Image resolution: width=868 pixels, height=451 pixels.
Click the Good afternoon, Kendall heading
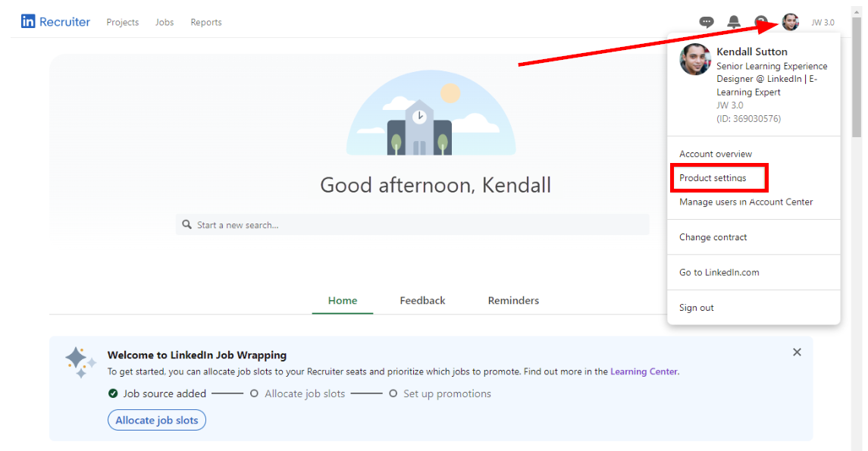436,185
